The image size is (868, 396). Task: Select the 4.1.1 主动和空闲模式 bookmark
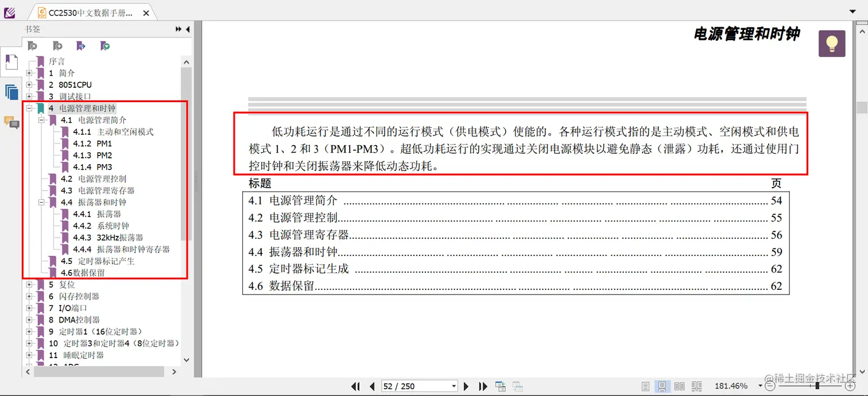pos(113,132)
